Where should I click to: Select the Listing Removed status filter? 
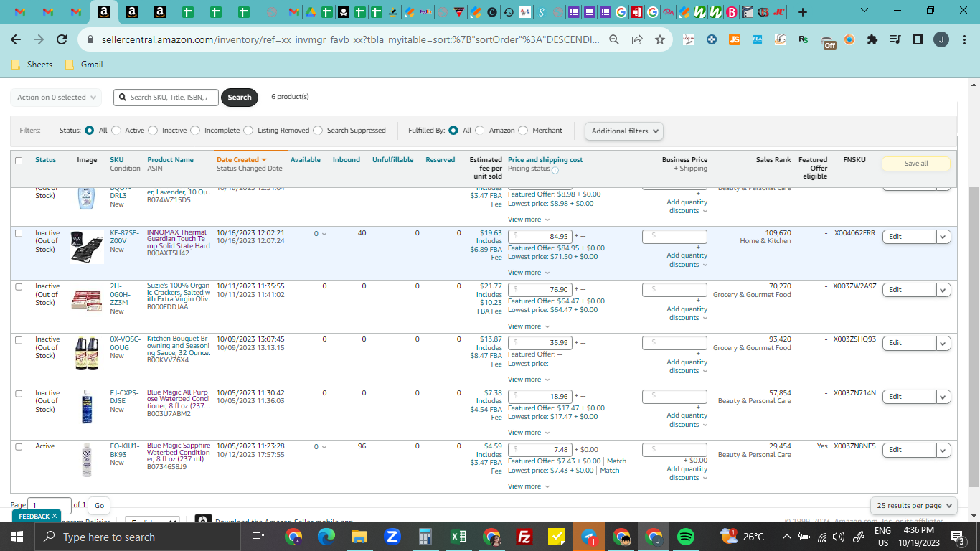(248, 131)
